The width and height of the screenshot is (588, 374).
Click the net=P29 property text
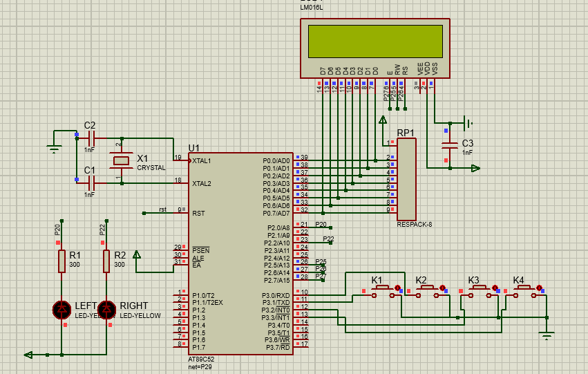(x=200, y=367)
